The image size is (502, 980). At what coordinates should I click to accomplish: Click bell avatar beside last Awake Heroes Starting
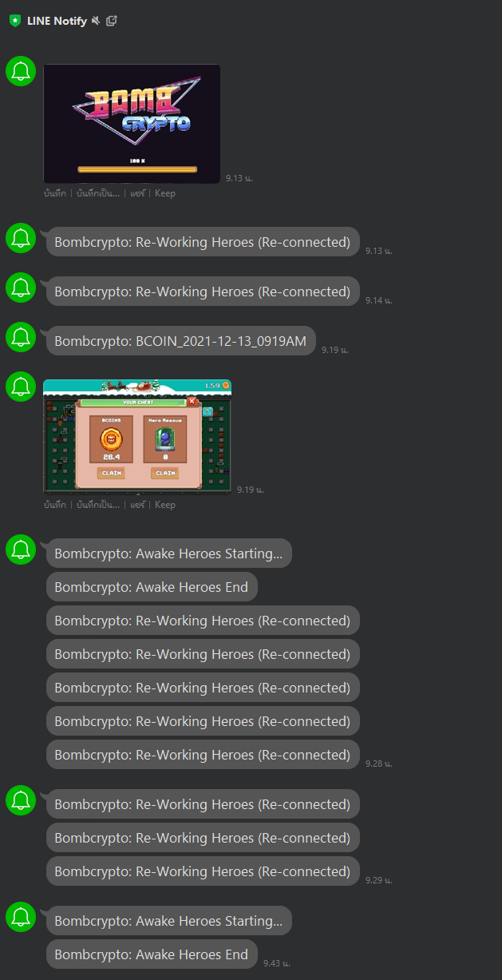point(22,917)
